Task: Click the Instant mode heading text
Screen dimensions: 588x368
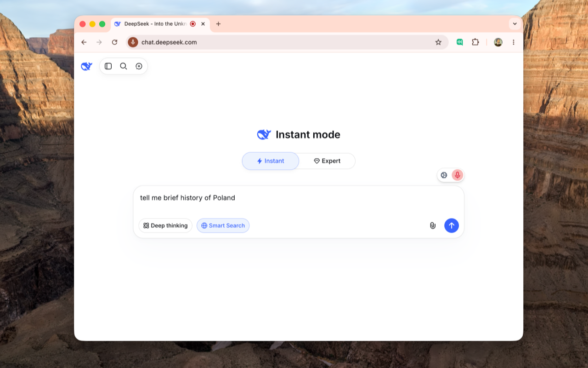Action: click(308, 135)
